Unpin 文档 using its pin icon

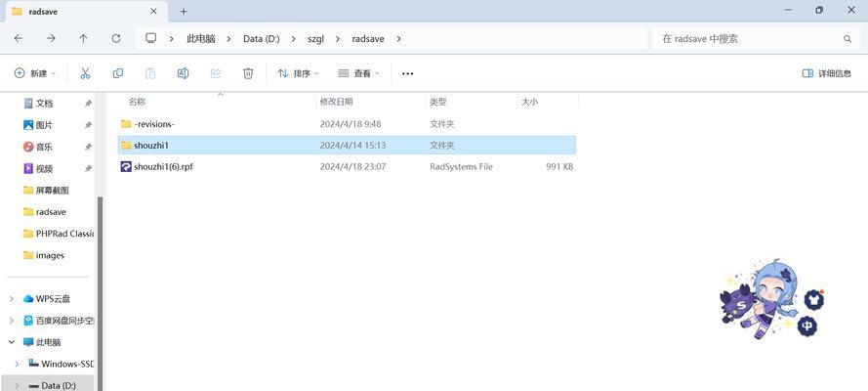click(88, 104)
